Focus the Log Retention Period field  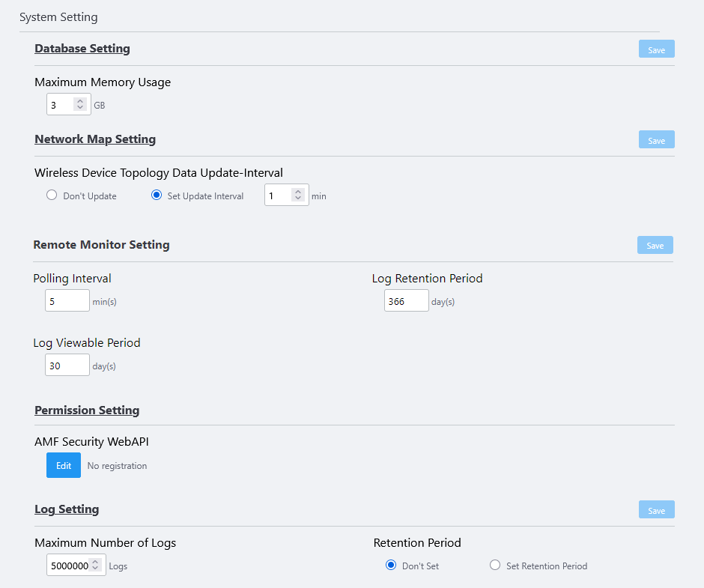406,301
